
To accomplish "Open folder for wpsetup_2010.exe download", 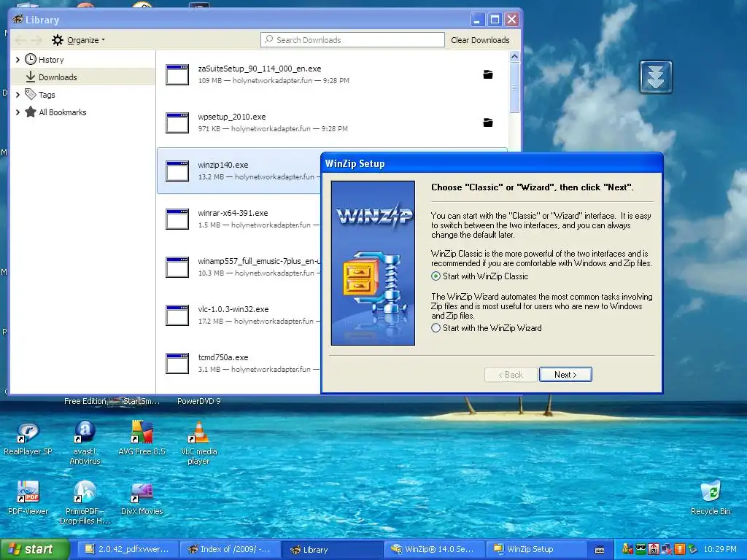I will pyautogui.click(x=488, y=122).
